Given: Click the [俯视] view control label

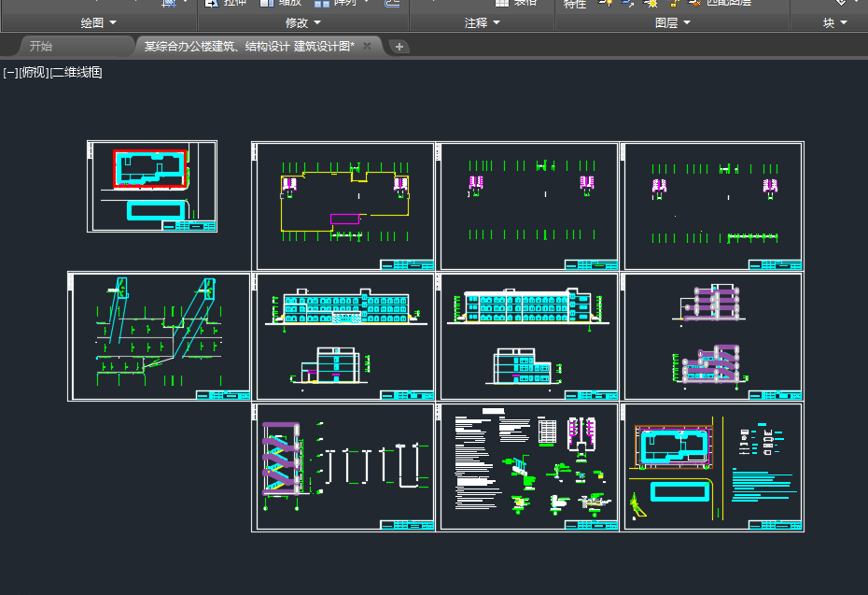Looking at the screenshot, I should [33, 72].
